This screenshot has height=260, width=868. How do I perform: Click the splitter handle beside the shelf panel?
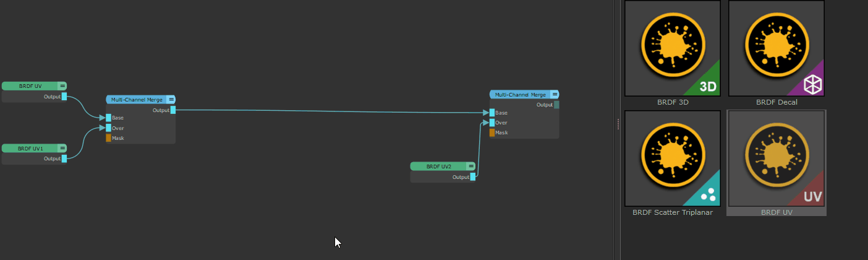618,125
